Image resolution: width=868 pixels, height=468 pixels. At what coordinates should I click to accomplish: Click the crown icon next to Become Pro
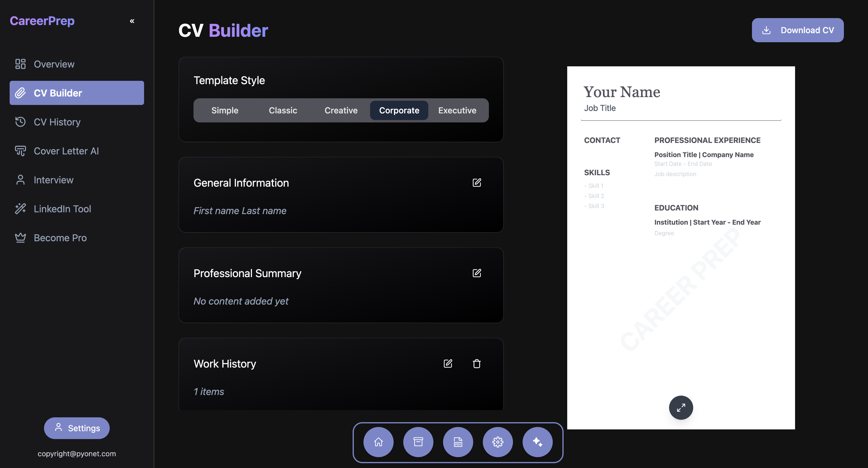click(20, 237)
